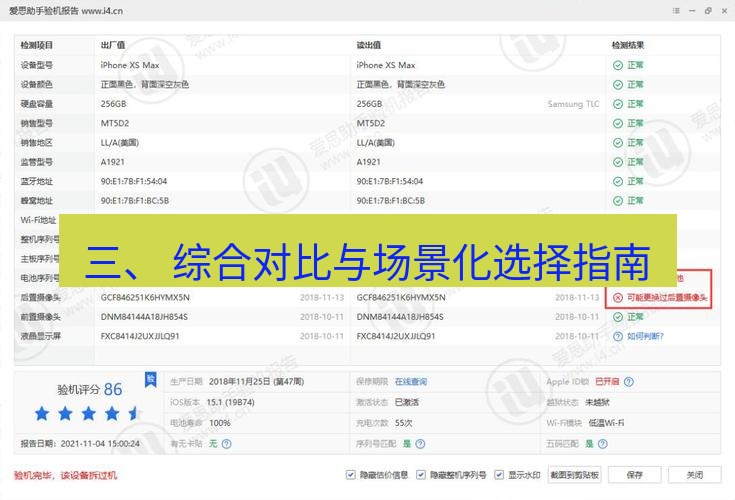The image size is (735, 500).
Task: Select factory LCD serial FXC8414J2UXJJLQ91
Action: [x=140, y=336]
